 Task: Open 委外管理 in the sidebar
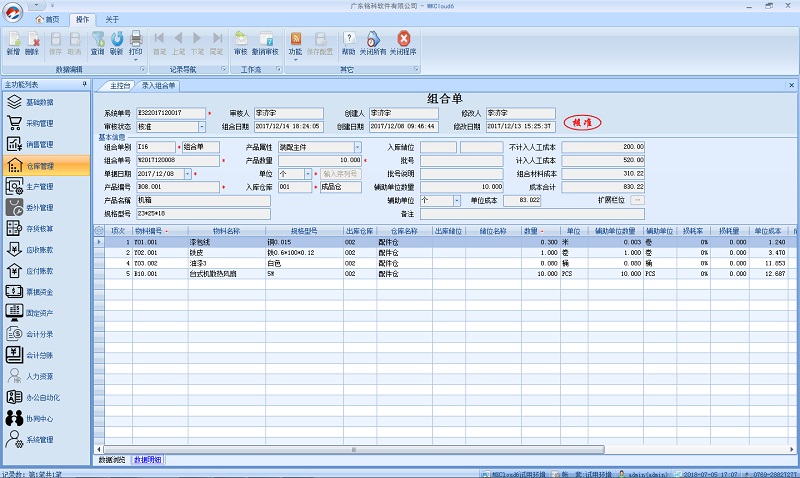[x=46, y=208]
